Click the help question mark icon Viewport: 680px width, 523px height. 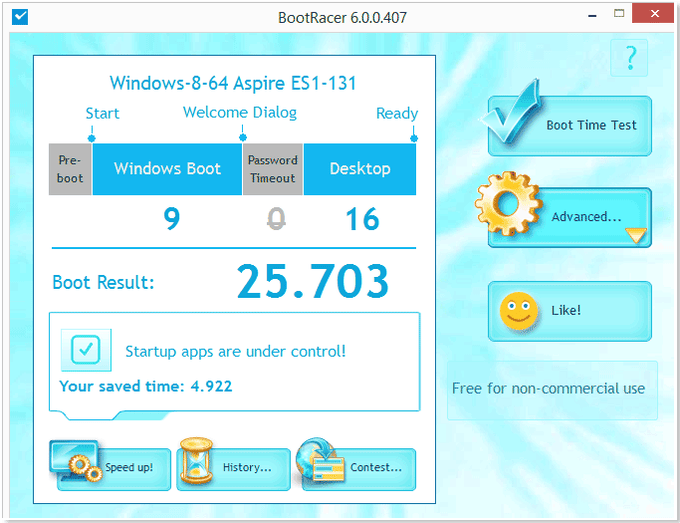point(629,58)
